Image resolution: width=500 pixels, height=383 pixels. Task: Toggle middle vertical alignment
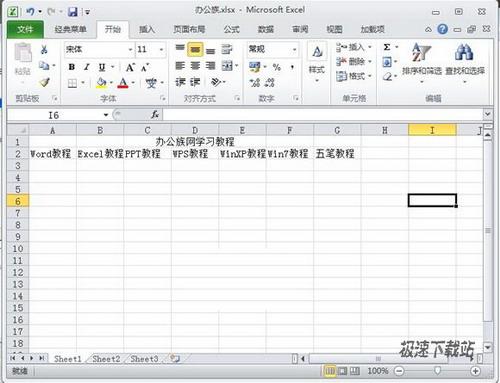coord(195,50)
